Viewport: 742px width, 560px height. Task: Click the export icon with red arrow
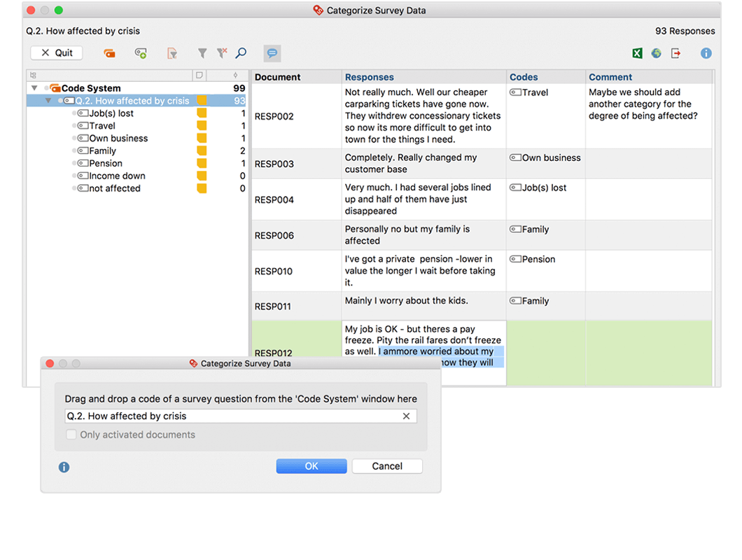tap(675, 53)
